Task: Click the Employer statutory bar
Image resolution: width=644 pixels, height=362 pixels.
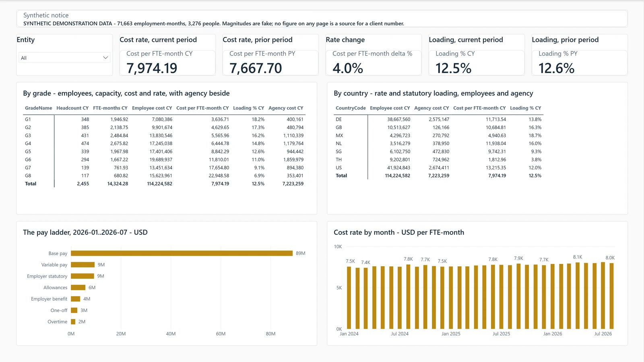Action: [82, 276]
